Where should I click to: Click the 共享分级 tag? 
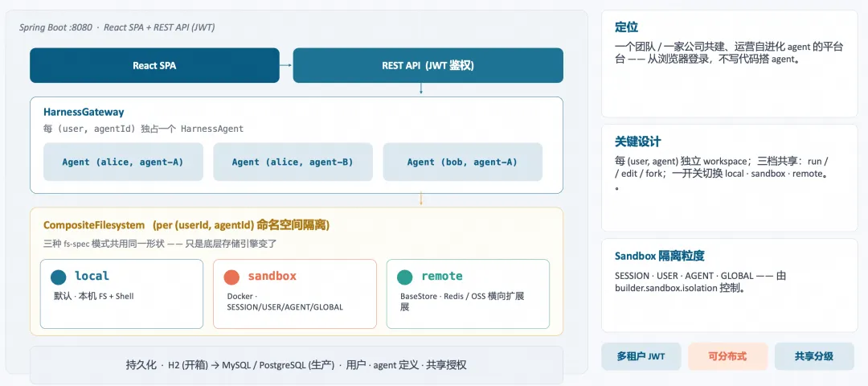coord(813,356)
